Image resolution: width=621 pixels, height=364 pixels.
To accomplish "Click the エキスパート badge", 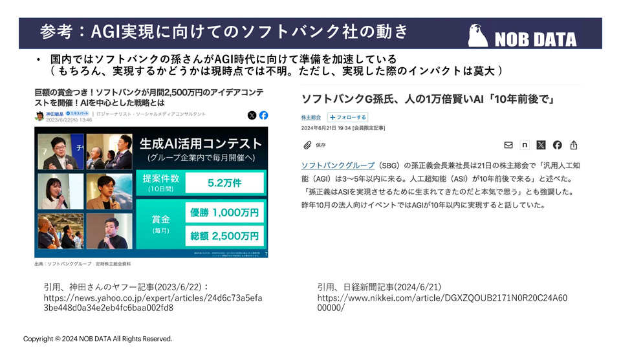I will (77, 114).
